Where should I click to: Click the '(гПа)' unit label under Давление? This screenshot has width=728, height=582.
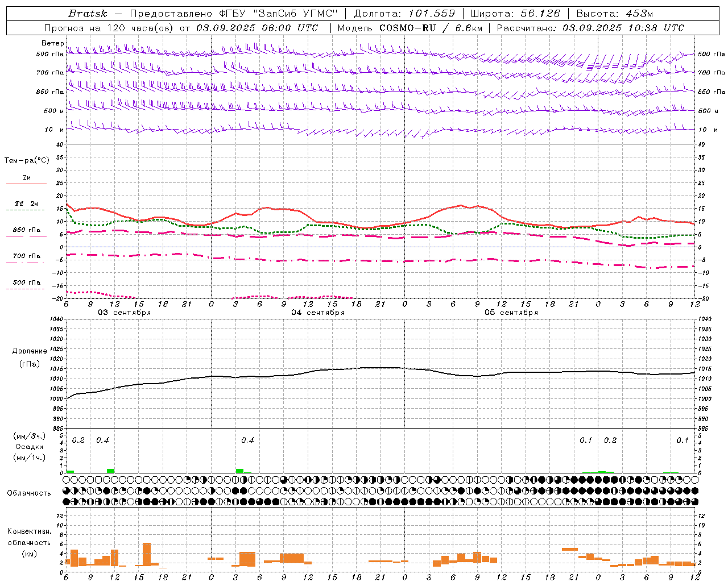(x=30, y=364)
